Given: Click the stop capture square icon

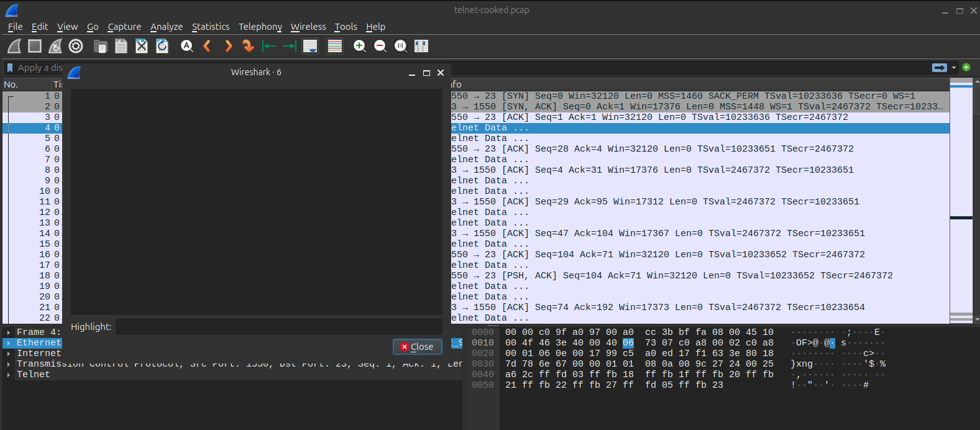Looking at the screenshot, I should [35, 46].
